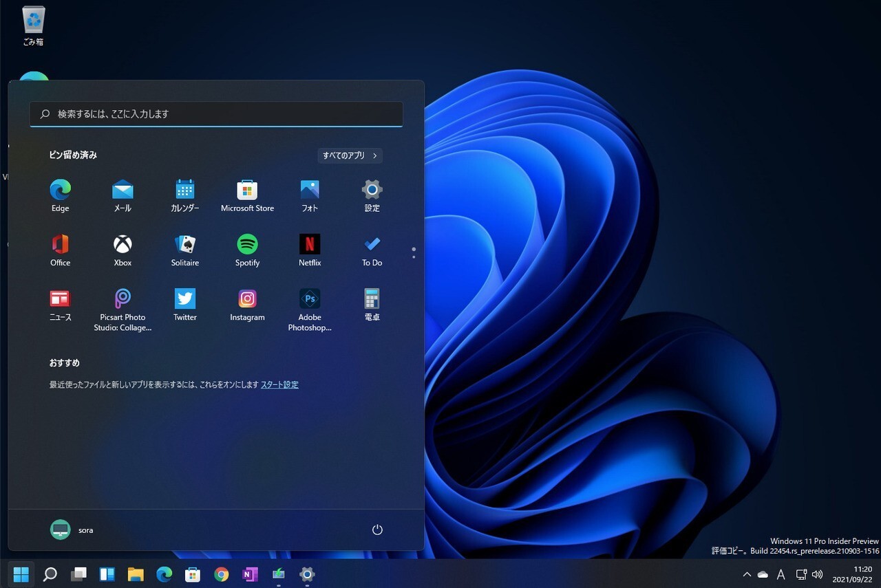Toggle the IME input mode indicator A
881x588 pixels.
tap(781, 574)
